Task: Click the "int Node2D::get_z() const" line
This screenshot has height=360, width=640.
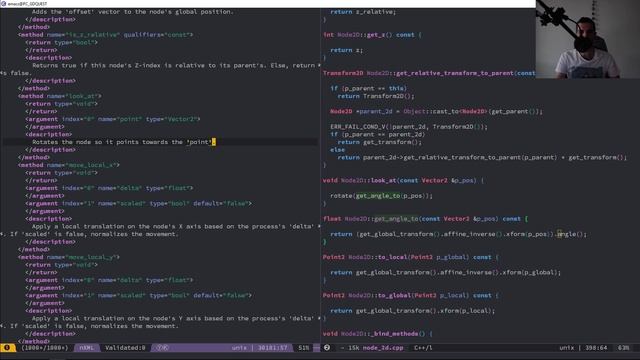Action: pos(372,35)
